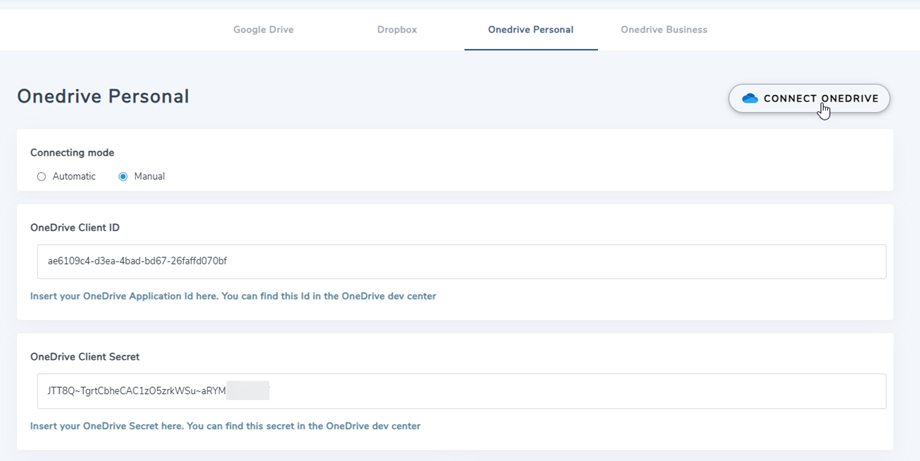
Task: Select the Manual connecting mode radio
Action: 123,177
